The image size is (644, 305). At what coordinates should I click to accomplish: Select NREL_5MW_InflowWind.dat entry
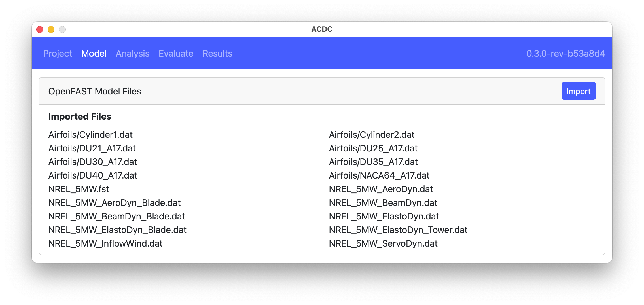(x=105, y=243)
